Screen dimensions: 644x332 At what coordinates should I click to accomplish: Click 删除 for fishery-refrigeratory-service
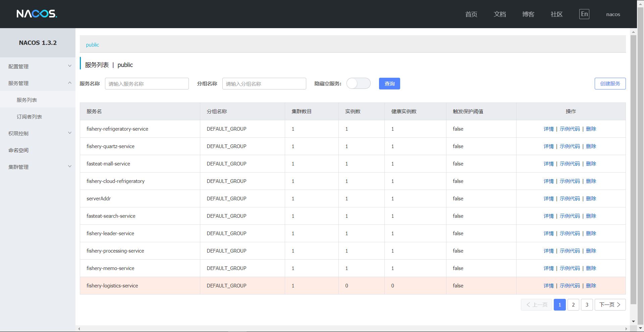pyautogui.click(x=591, y=129)
